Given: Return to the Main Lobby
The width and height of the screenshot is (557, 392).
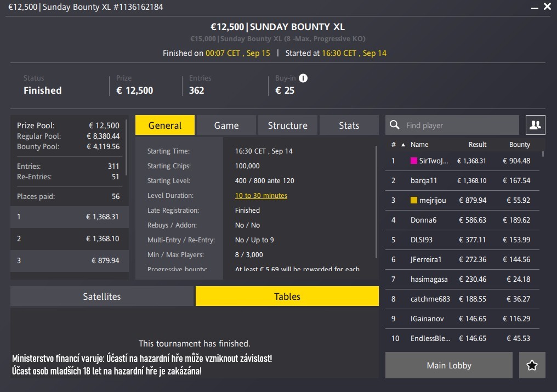Looking at the screenshot, I should coord(448,366).
